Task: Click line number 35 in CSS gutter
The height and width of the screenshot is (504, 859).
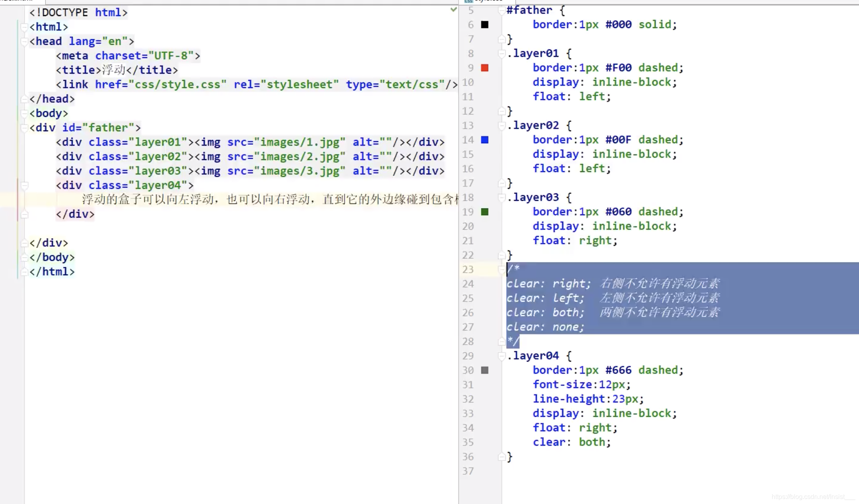Action: coord(468,442)
